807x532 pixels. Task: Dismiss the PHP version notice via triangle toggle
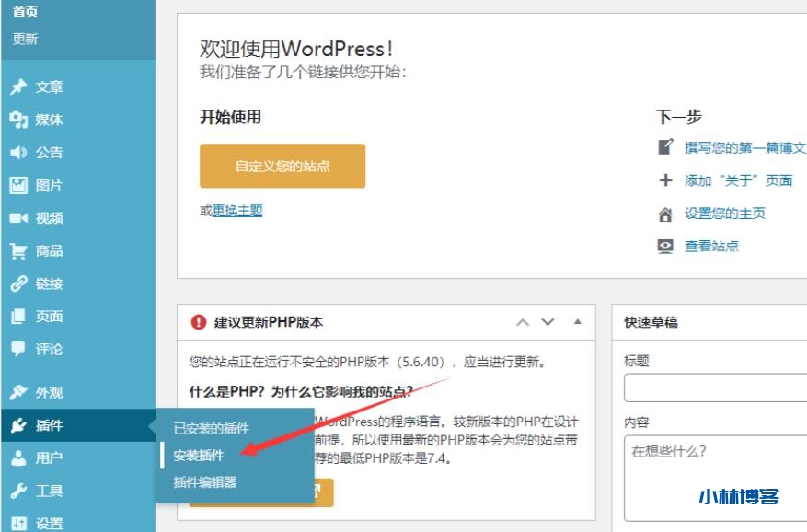578,321
